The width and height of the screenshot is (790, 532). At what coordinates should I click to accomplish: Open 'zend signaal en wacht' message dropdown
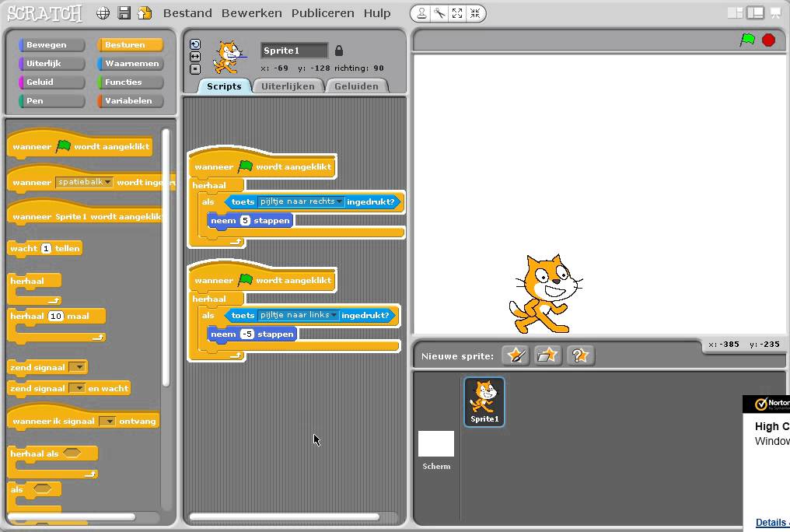pos(78,388)
